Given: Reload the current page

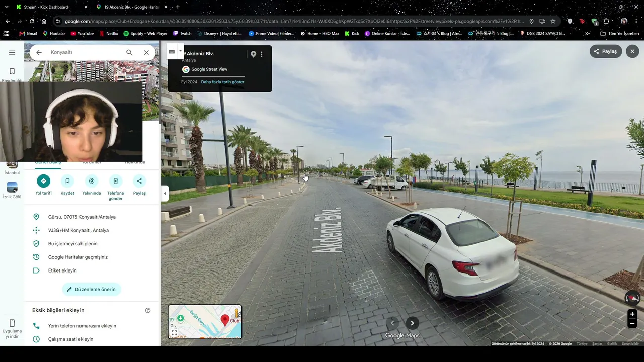Looking at the screenshot, I should coord(32,21).
